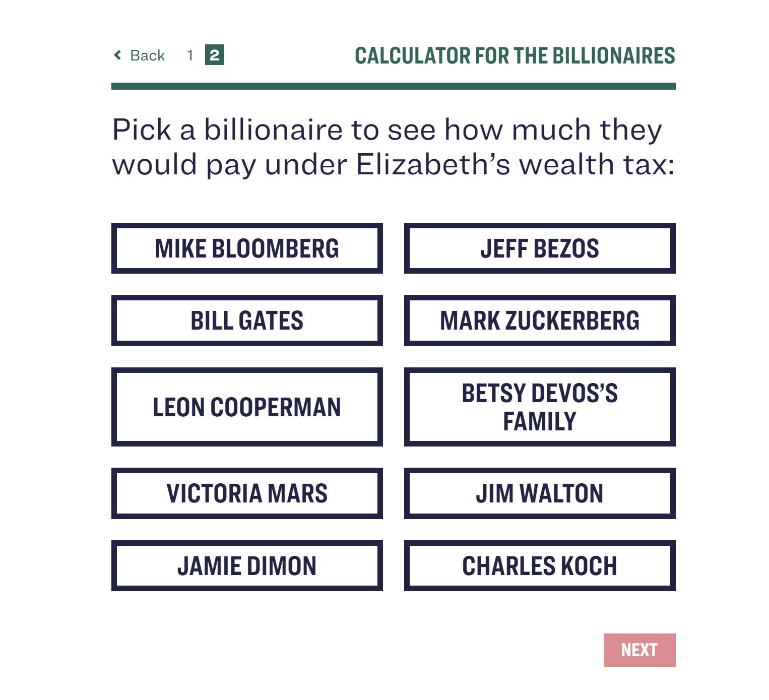
Task: Select Jim Walton
Action: [x=540, y=493]
